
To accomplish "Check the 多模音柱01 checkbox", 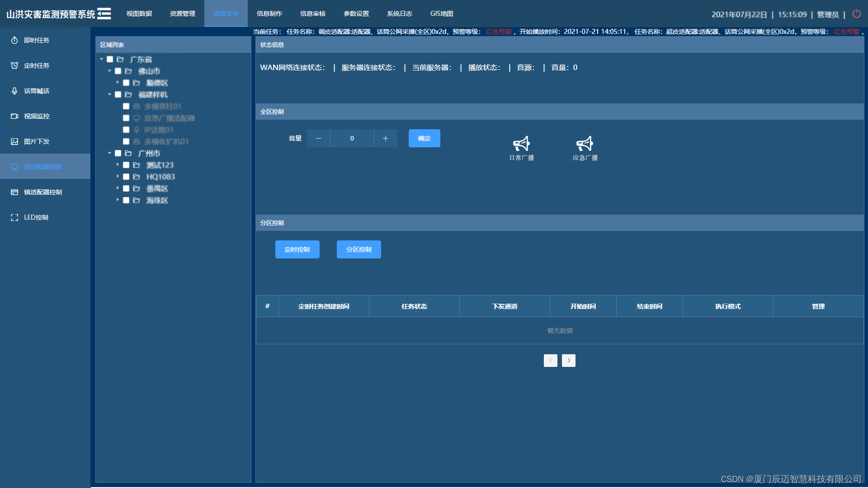I will (126, 106).
